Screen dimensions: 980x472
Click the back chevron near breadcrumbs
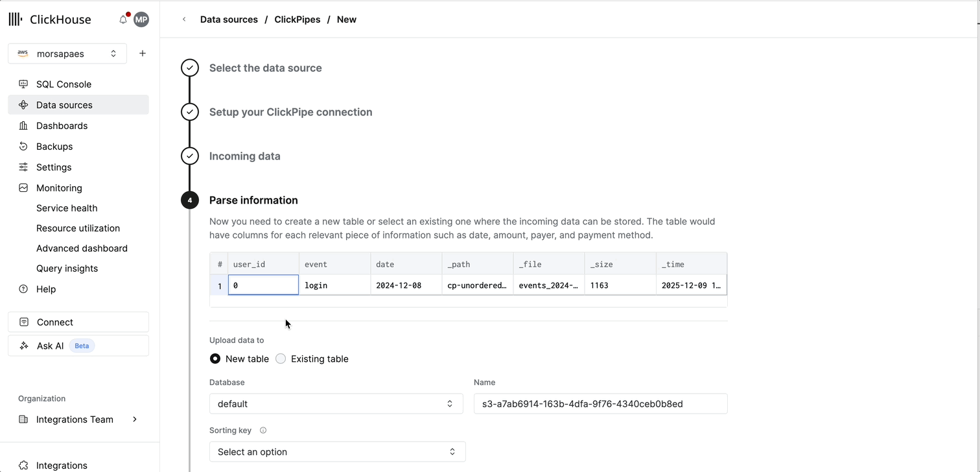(x=184, y=19)
